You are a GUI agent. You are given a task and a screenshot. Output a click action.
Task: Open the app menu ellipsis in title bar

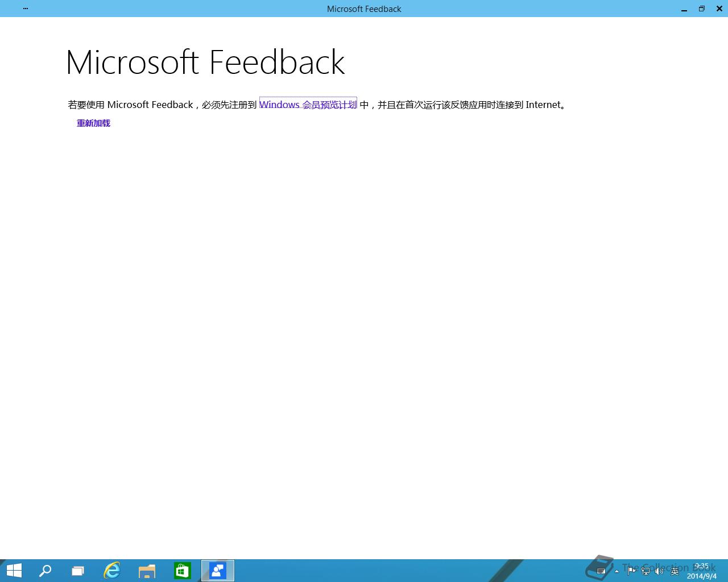[26, 9]
